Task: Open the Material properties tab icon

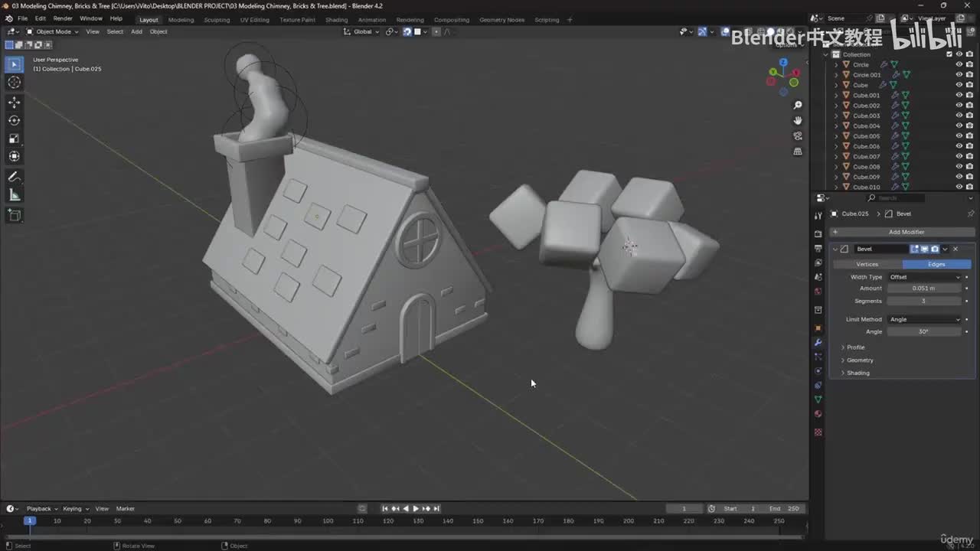Action: point(818,414)
